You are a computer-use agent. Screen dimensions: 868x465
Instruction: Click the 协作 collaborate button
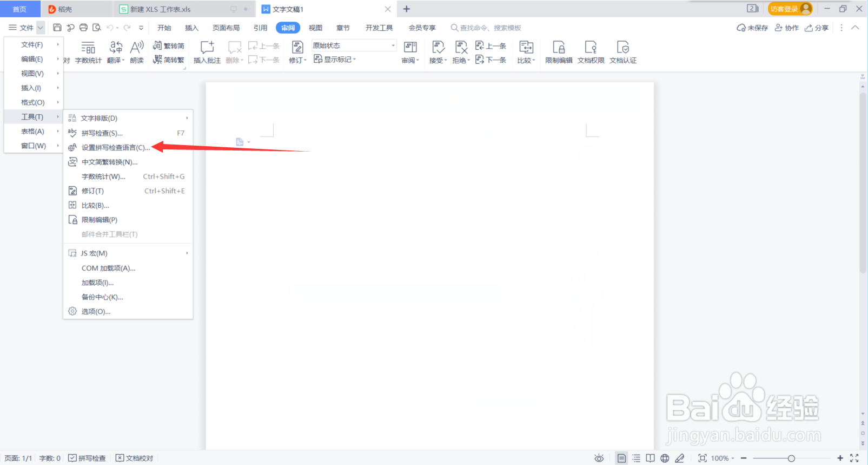pyautogui.click(x=787, y=28)
